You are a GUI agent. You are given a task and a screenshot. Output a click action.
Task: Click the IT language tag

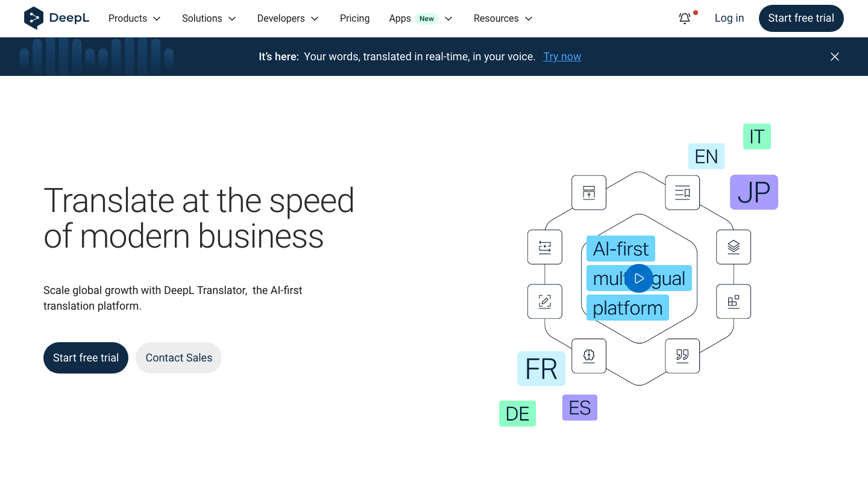point(757,137)
